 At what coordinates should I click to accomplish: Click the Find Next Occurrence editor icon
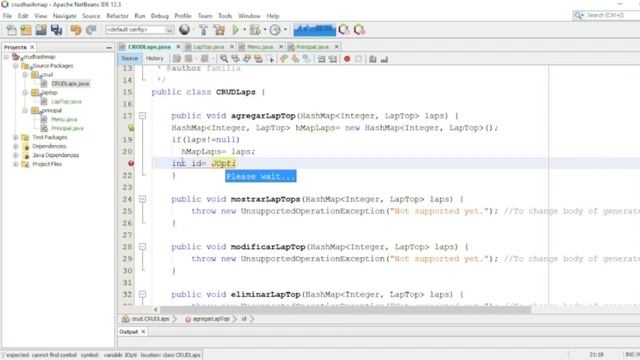coord(247,59)
